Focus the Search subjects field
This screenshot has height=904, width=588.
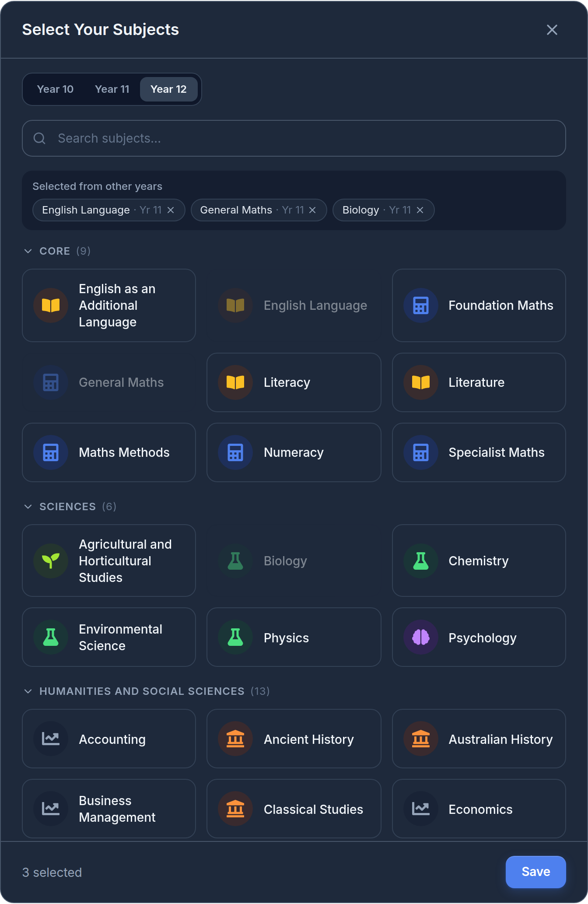[294, 138]
